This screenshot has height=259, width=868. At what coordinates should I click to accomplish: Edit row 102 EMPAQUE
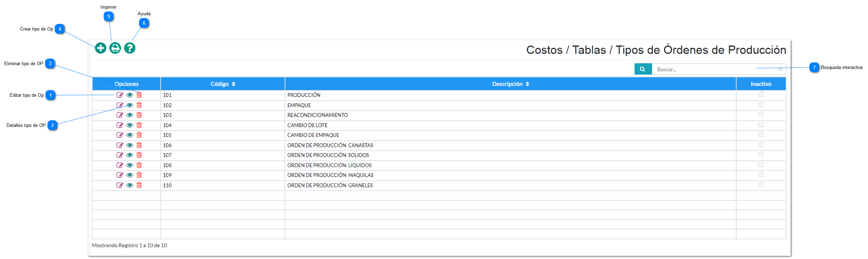120,105
